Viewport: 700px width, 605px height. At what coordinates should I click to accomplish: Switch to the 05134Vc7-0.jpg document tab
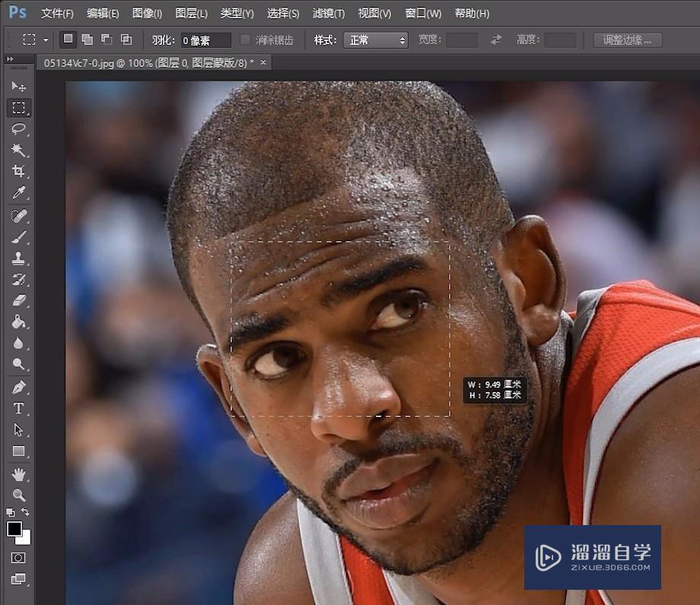click(x=148, y=63)
